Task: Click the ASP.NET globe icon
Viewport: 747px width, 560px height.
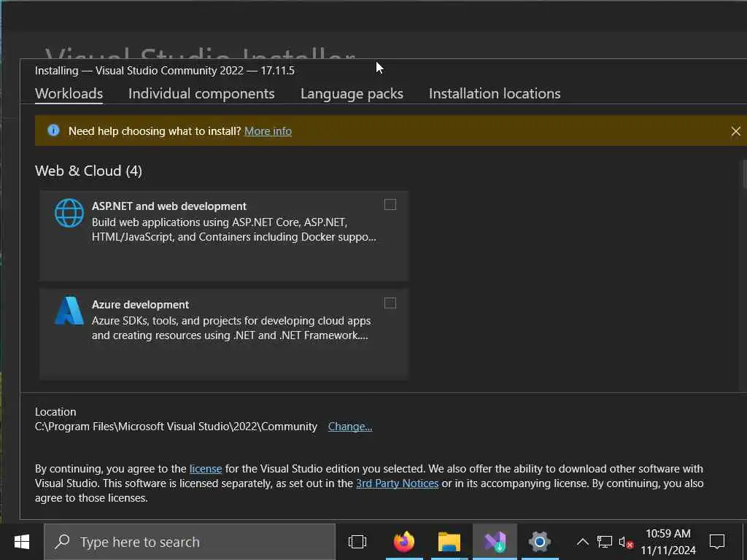Action: point(69,213)
